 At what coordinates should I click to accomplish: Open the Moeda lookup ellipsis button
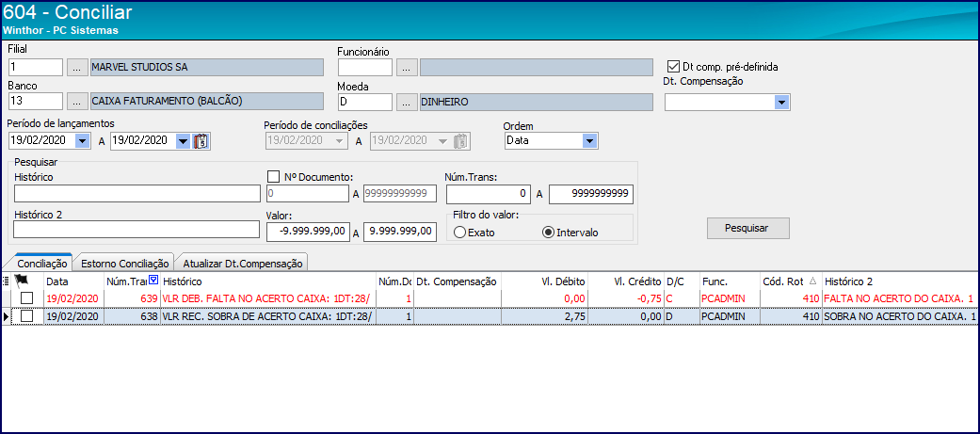[406, 102]
